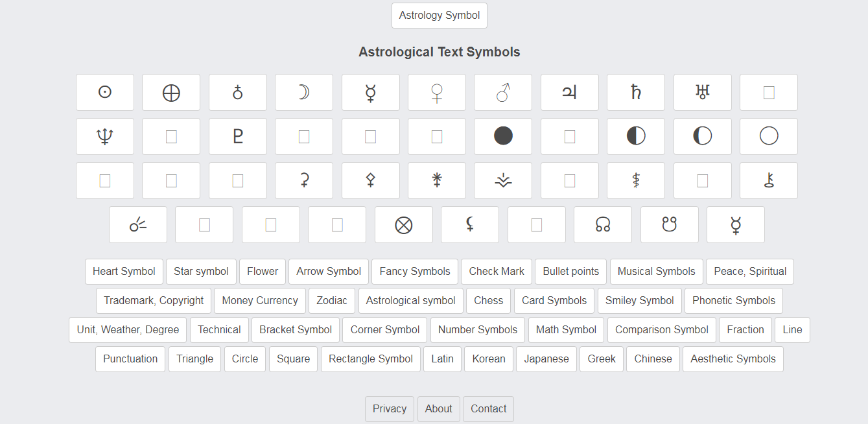Open the Astrology Symbol button at top
This screenshot has width=868, height=424.
440,16
